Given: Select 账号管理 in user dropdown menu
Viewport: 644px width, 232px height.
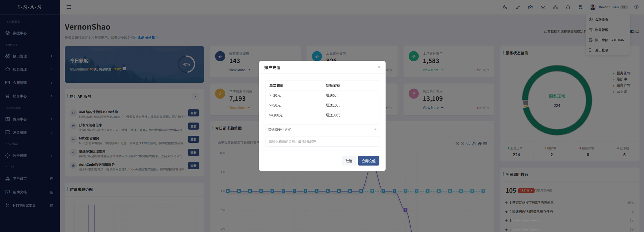Looking at the screenshot, I should (608, 30).
